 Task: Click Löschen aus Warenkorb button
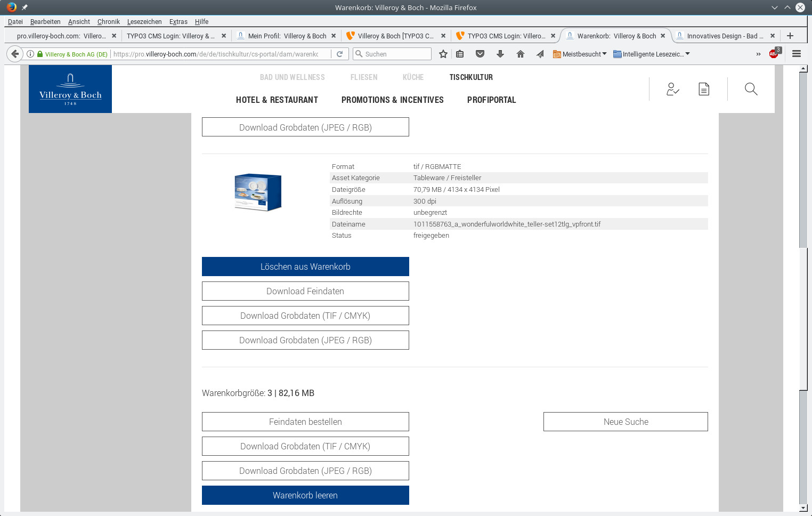tap(305, 267)
